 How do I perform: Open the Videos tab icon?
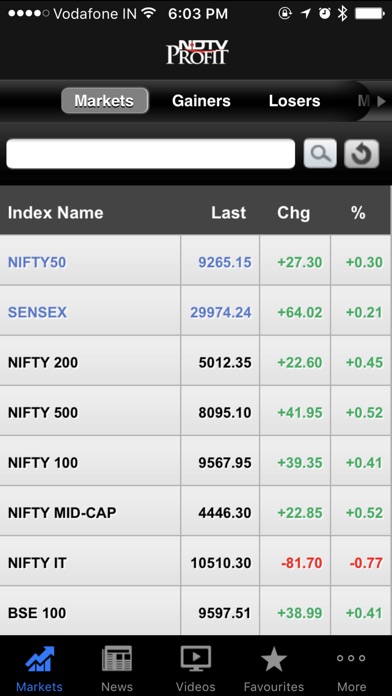click(195, 659)
